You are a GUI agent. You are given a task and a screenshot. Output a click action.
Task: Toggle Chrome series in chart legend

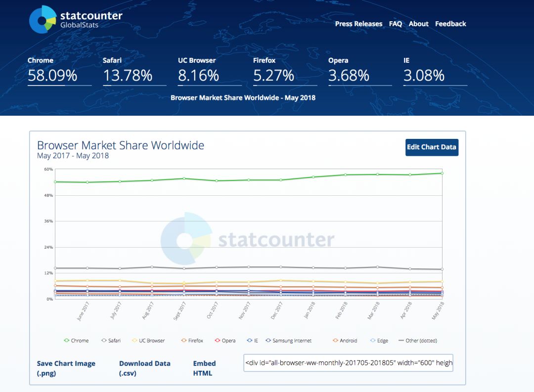coord(76,341)
